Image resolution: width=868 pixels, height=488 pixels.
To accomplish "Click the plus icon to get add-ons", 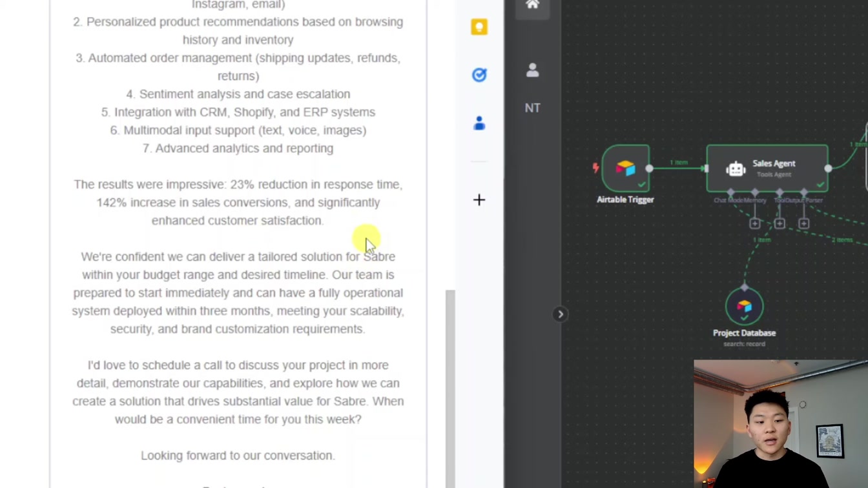I will pyautogui.click(x=479, y=200).
